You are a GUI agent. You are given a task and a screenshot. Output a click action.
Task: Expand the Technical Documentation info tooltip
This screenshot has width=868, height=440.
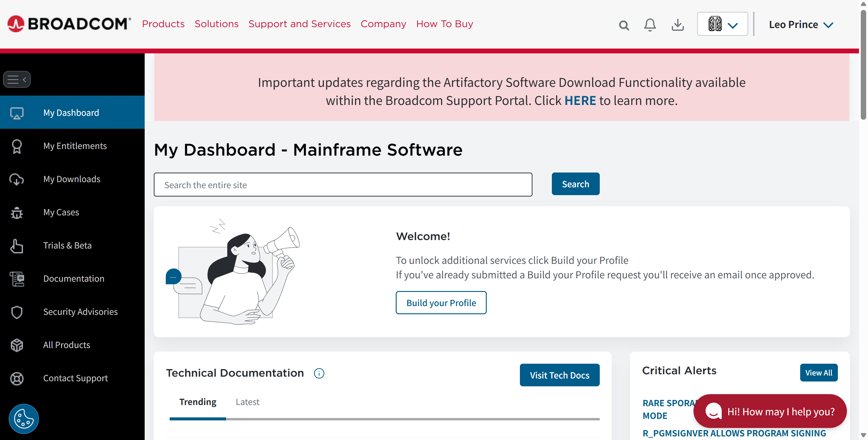point(319,373)
